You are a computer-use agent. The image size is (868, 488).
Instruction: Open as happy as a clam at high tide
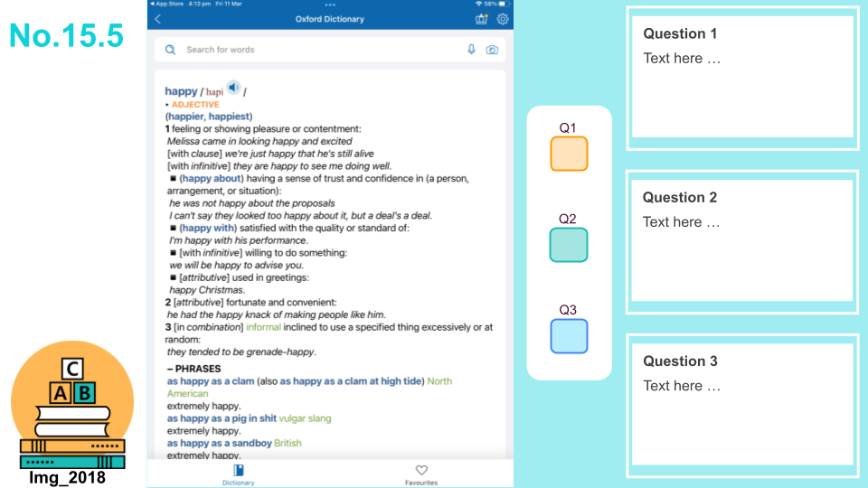click(351, 381)
